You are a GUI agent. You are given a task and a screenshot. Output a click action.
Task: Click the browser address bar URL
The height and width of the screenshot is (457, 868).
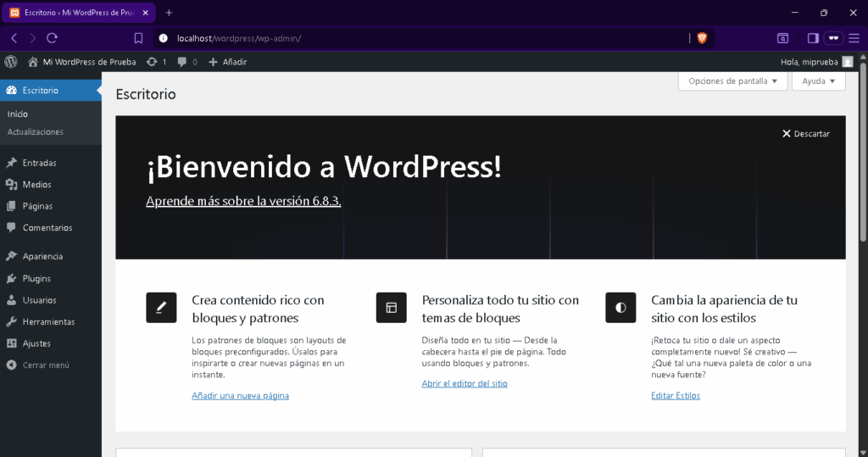coord(239,38)
